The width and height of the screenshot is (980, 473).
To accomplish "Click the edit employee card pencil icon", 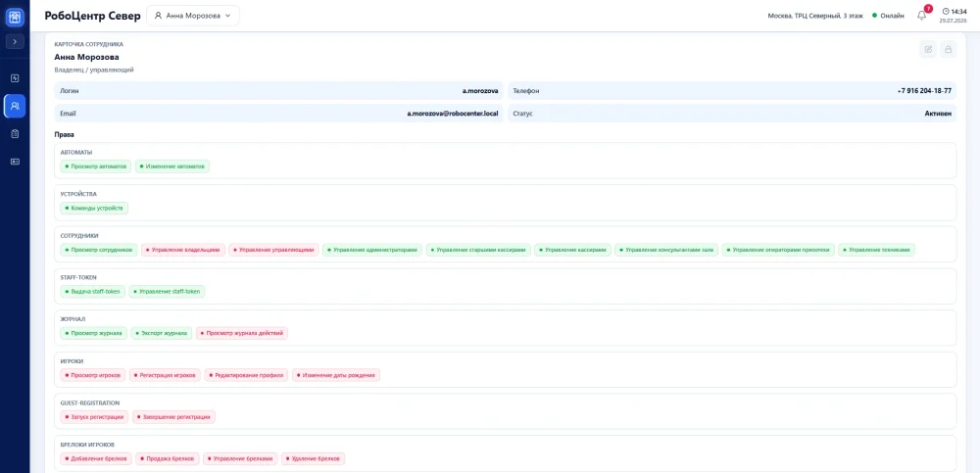I will (928, 49).
